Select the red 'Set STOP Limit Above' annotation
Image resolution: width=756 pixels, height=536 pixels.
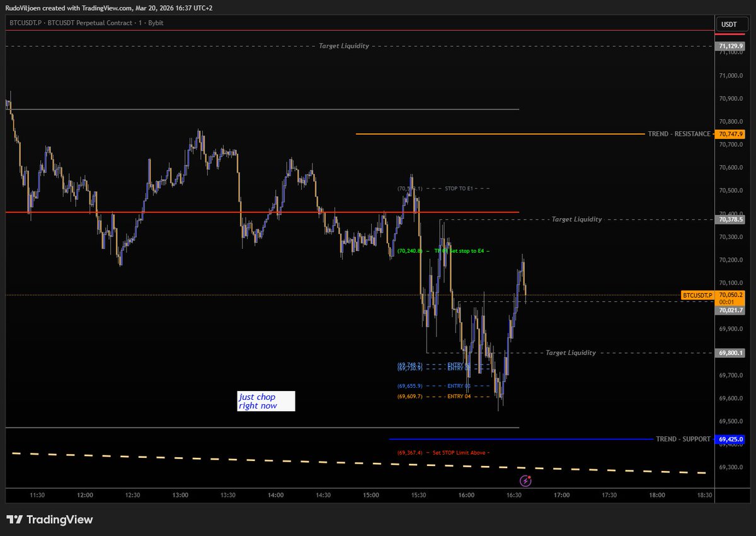click(x=460, y=453)
